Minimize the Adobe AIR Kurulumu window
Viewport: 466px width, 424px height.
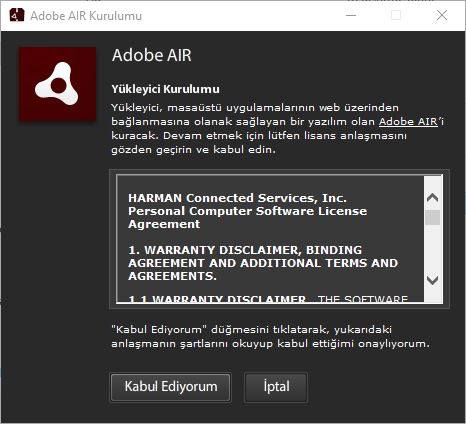pos(351,15)
